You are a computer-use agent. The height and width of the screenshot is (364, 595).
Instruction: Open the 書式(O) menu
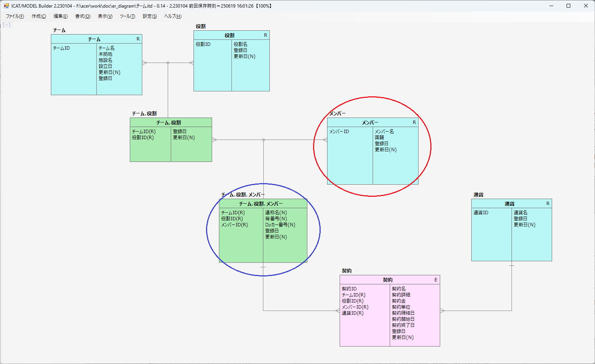[x=83, y=16]
